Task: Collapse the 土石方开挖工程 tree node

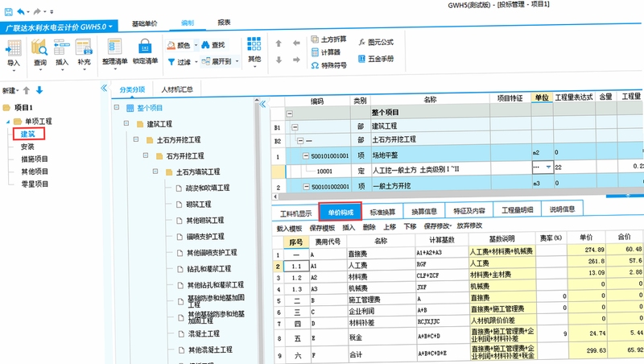Action: [136, 139]
